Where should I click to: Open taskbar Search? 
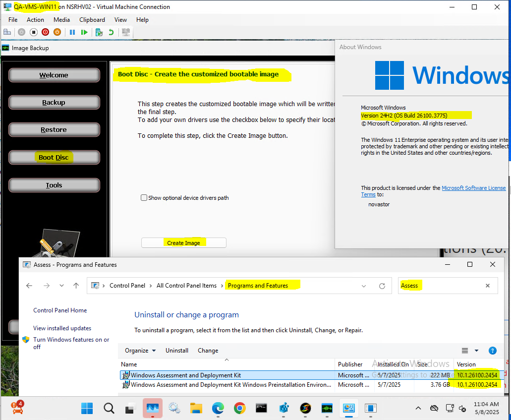[x=109, y=408]
